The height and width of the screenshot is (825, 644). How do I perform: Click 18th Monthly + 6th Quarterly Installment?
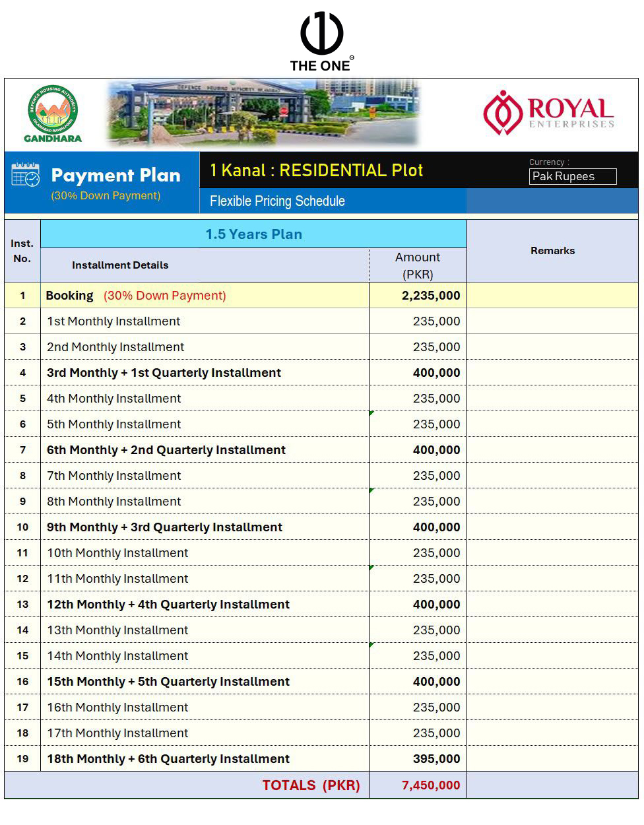coord(168,759)
